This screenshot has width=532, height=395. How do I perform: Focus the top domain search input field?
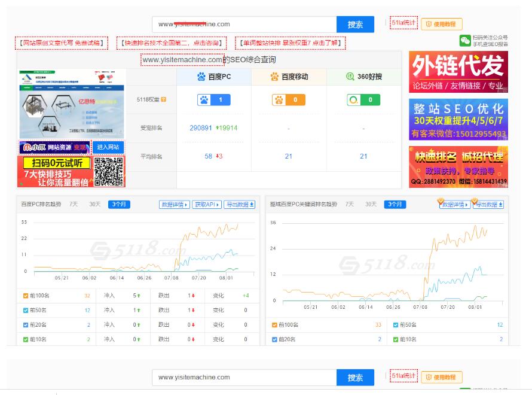(x=244, y=25)
